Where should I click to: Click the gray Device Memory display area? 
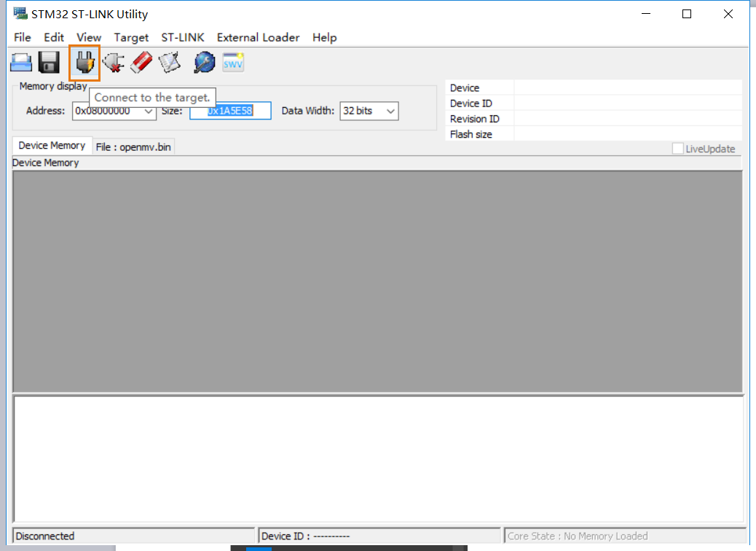[377, 281]
